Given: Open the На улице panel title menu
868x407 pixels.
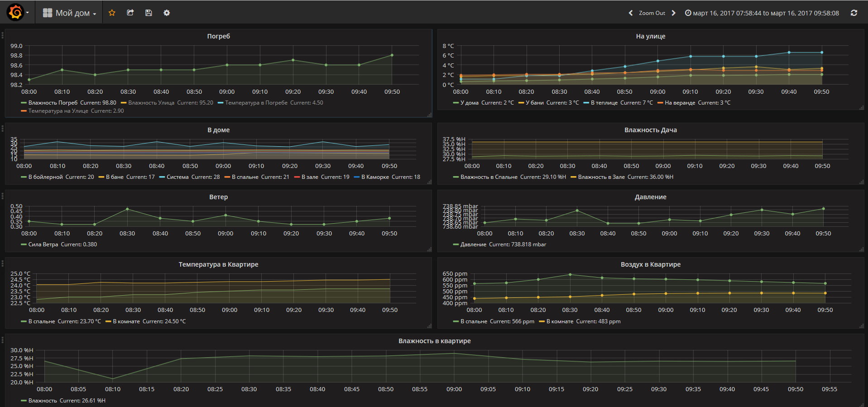Looking at the screenshot, I should [650, 36].
